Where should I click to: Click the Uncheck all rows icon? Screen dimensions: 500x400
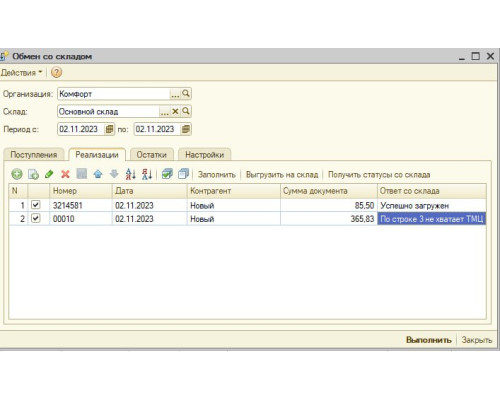[x=183, y=174]
